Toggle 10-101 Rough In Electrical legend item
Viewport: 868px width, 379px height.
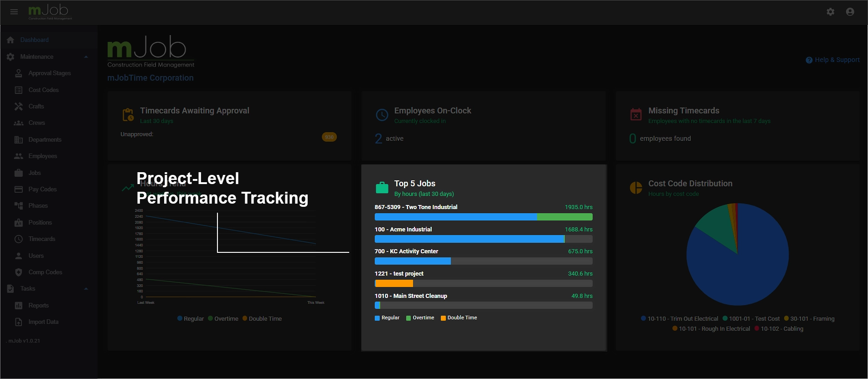[711, 329]
